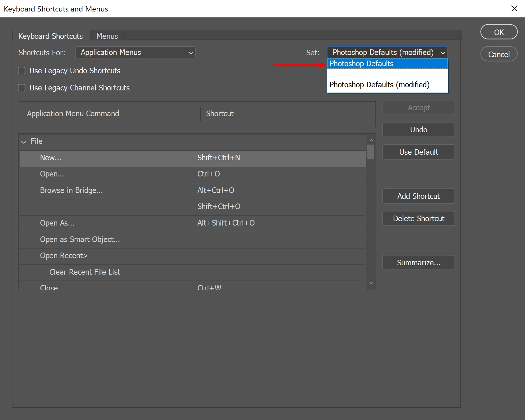The width and height of the screenshot is (525, 420).
Task: Click the Shift+Ctrl+N shortcut field
Action: [x=219, y=158]
